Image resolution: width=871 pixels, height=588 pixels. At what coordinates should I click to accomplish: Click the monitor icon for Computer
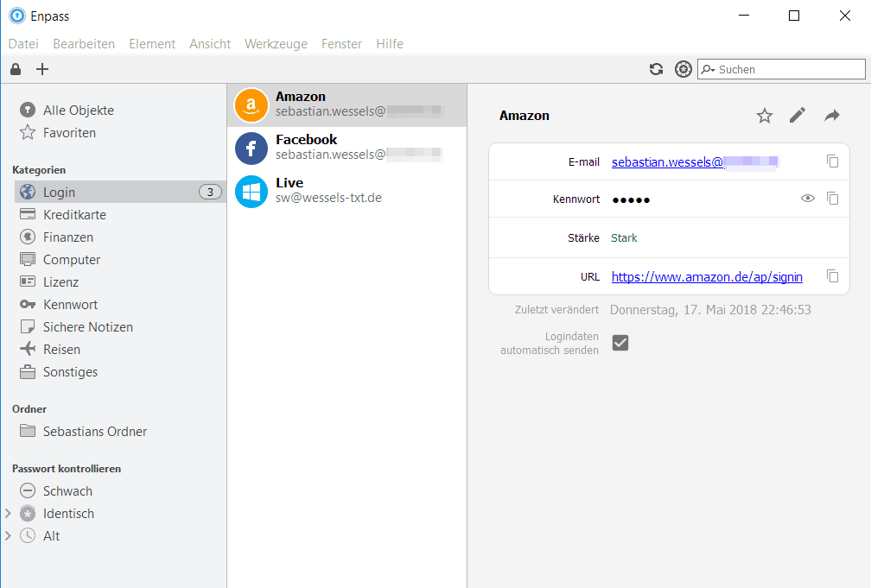[x=28, y=259]
